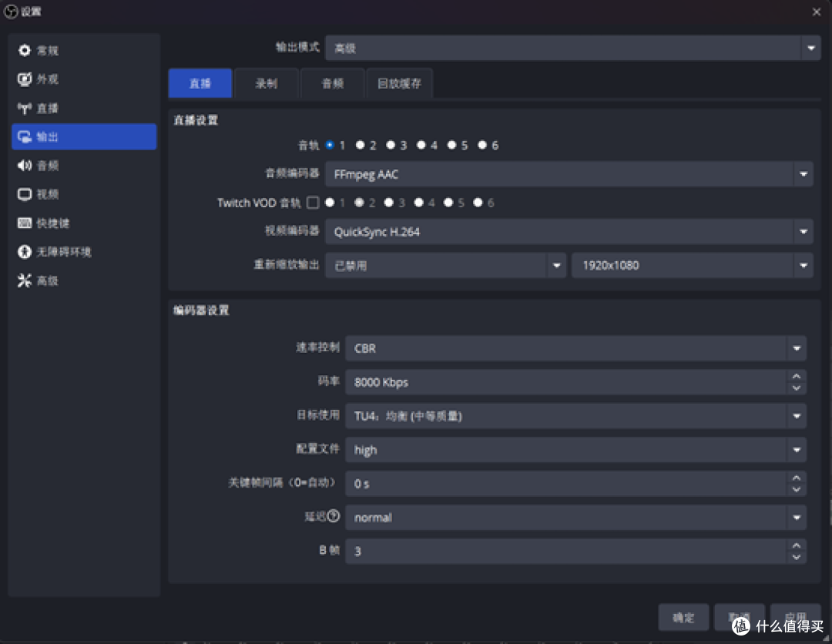Open the 速率控制 CBR dropdown
Image resolution: width=832 pixels, height=644 pixels.
pos(575,348)
